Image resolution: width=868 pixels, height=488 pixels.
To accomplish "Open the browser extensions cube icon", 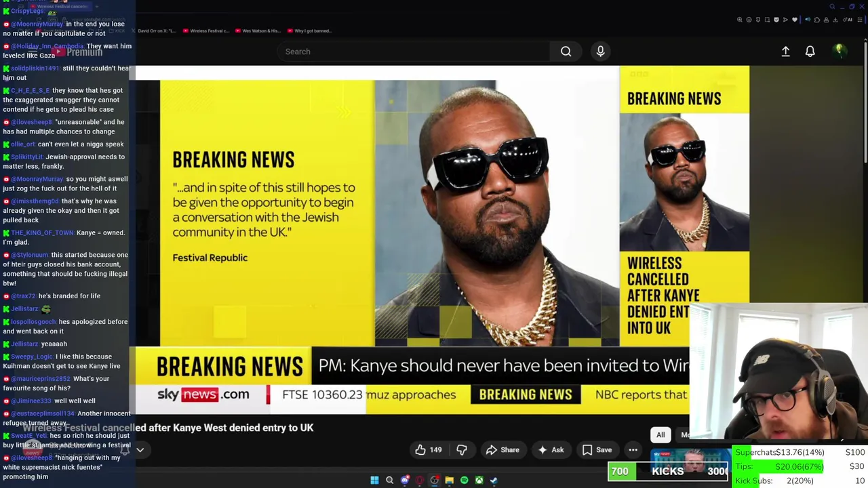I will click(x=817, y=20).
